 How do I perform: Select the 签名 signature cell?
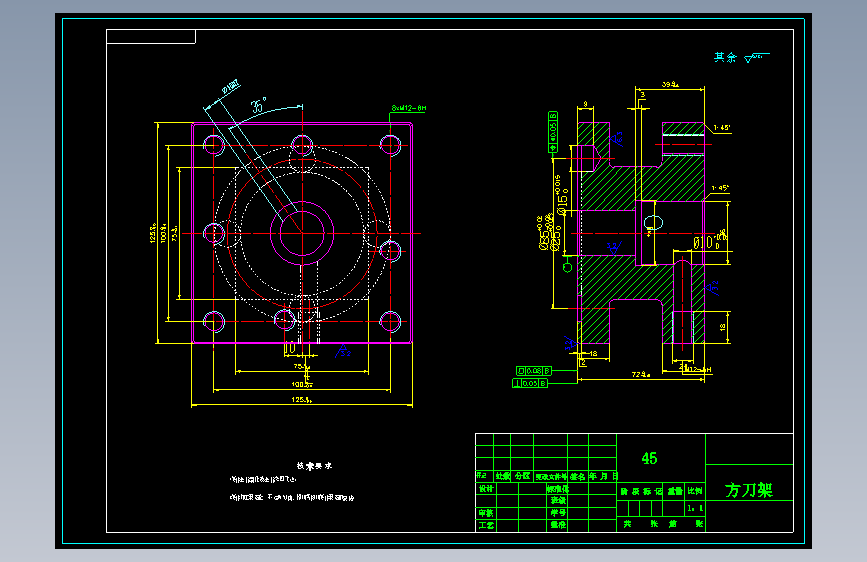click(x=578, y=476)
